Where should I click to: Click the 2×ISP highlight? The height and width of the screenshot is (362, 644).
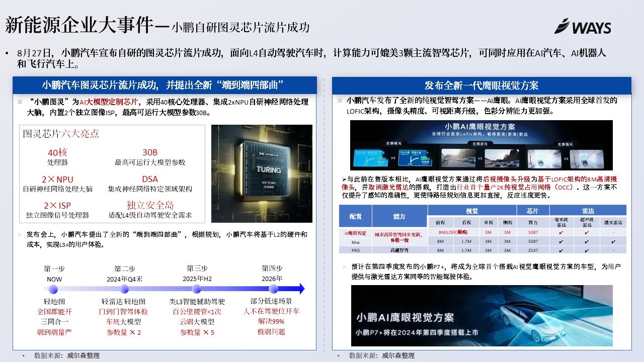pos(57,206)
